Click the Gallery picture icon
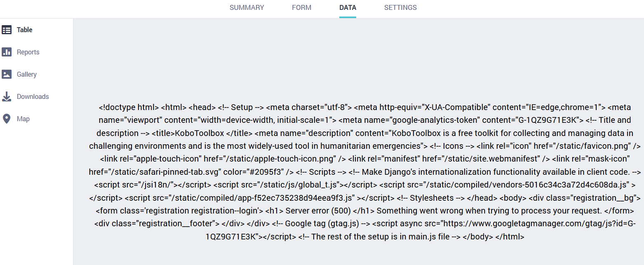The width and height of the screenshot is (644, 265). point(7,74)
